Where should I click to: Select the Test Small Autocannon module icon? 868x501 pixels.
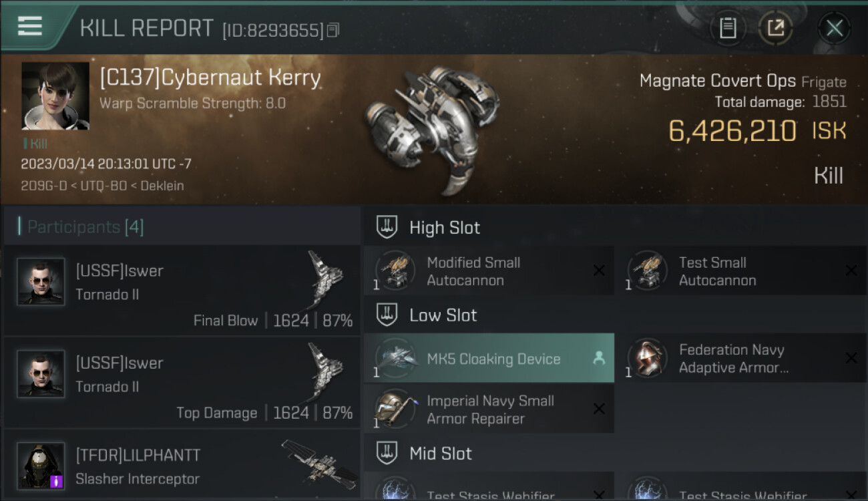647,271
